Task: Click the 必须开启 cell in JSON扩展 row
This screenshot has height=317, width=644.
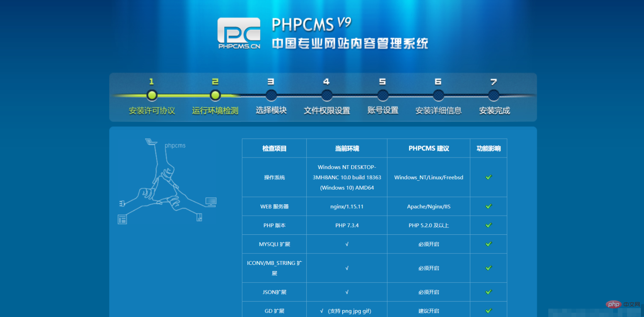Action: click(x=429, y=292)
